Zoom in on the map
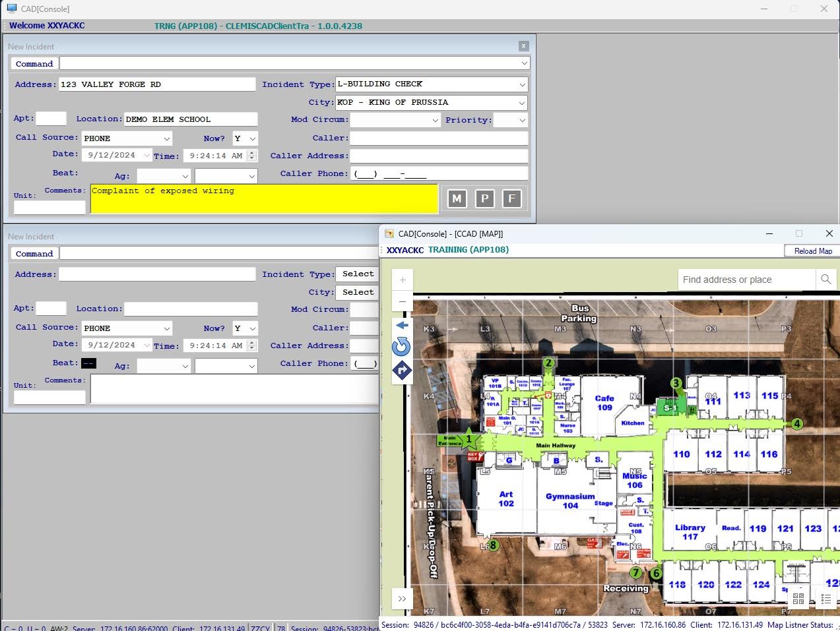Viewport: 840px width, 631px height. pos(403,280)
